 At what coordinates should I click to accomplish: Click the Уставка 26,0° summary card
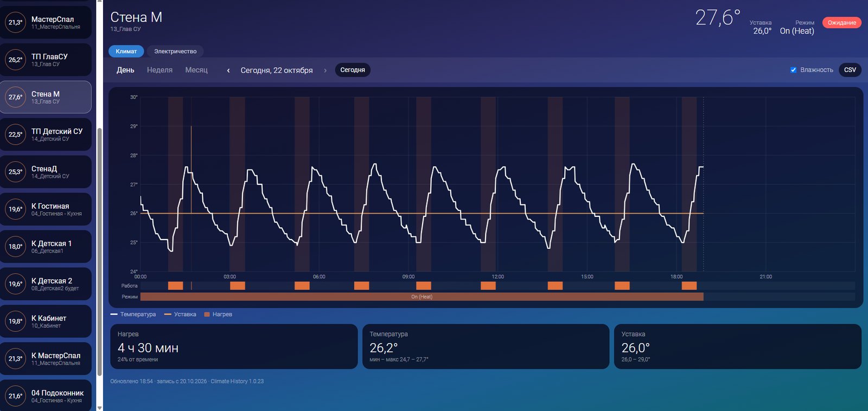tap(738, 346)
